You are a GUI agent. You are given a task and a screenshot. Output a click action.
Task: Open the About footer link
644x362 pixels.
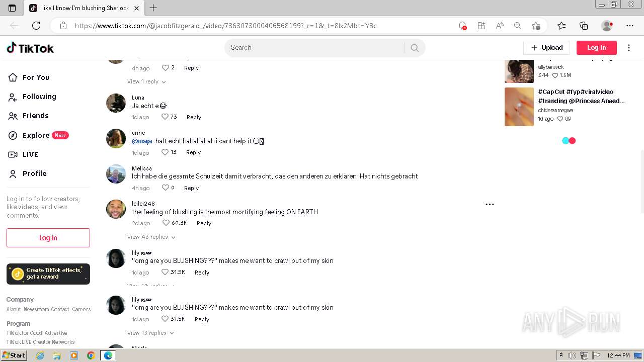pyautogui.click(x=14, y=309)
